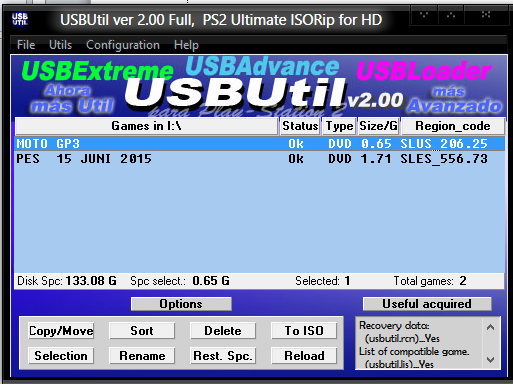Open the File menu
The width and height of the screenshot is (513, 384).
26,45
